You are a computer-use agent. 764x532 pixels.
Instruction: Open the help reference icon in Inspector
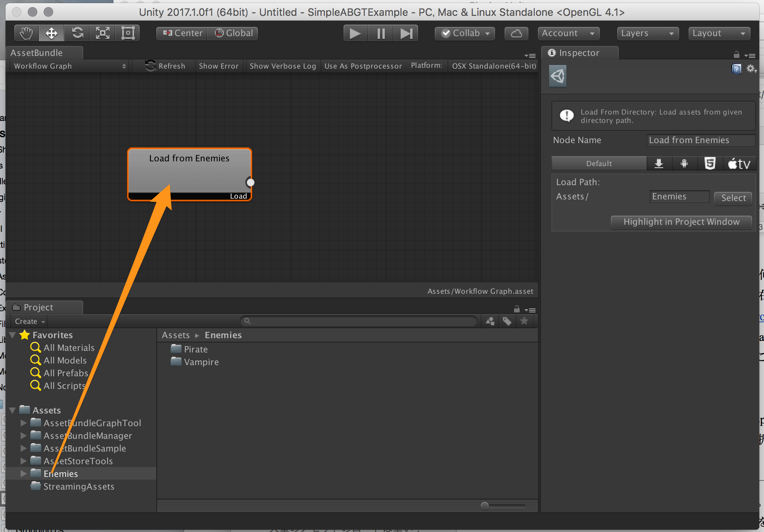pos(737,69)
